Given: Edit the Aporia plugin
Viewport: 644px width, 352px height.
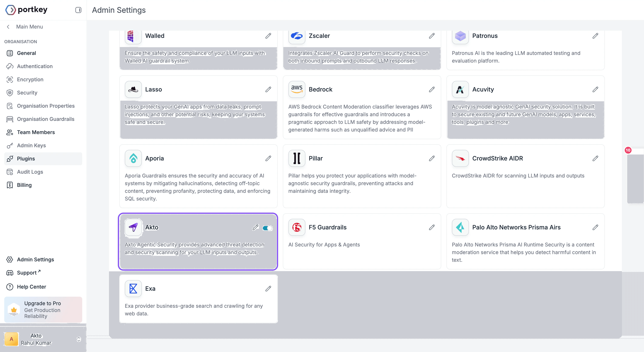Looking at the screenshot, I should click(x=268, y=158).
